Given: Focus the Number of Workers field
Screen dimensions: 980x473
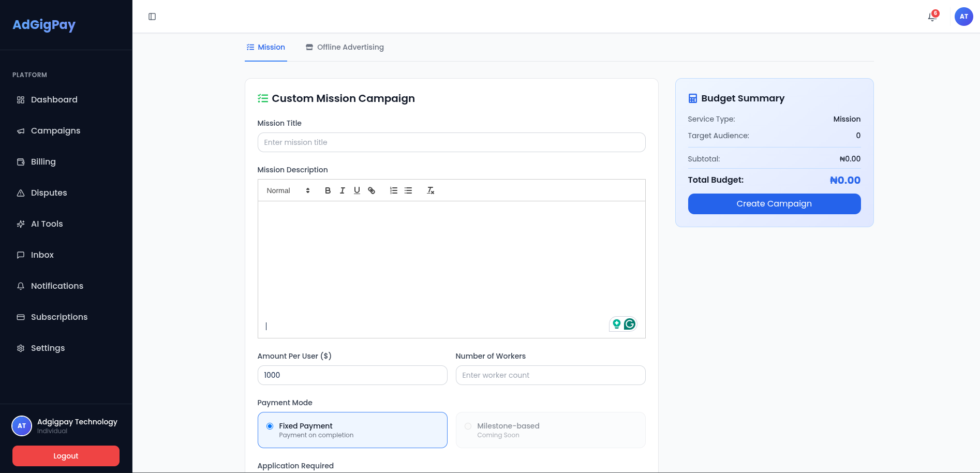Looking at the screenshot, I should coord(551,375).
